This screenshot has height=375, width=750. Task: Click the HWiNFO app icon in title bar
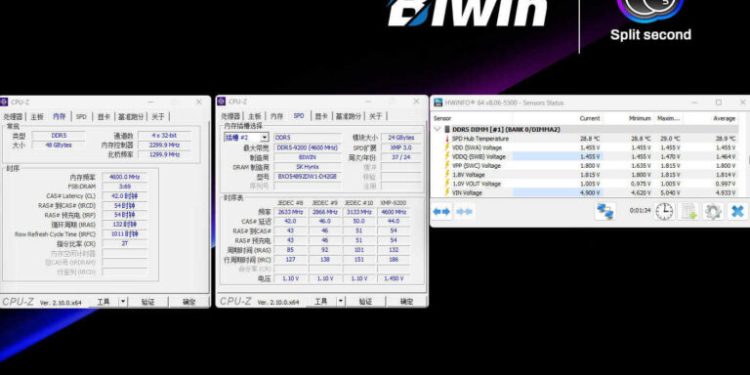point(438,102)
